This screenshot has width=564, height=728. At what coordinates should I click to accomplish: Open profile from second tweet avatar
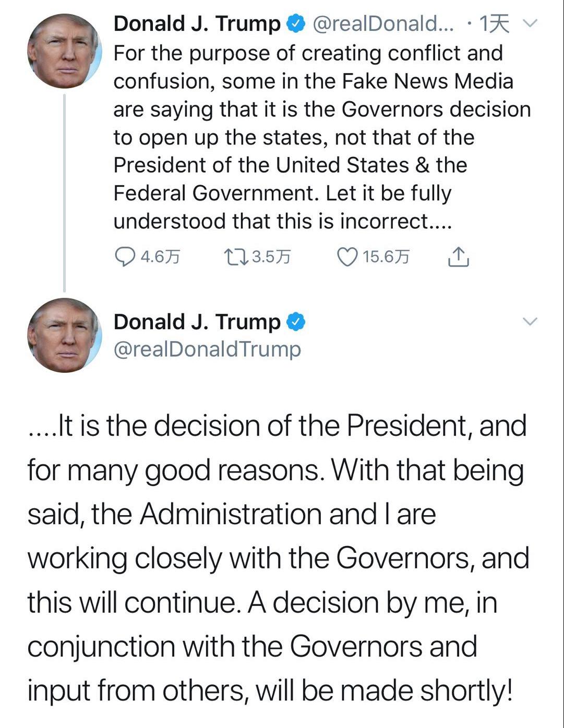(x=65, y=335)
